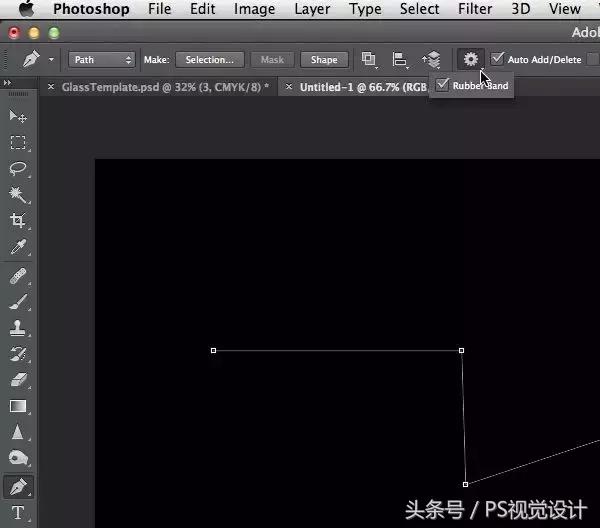Open the Photoshop menu
This screenshot has height=528, width=600.
tap(91, 9)
